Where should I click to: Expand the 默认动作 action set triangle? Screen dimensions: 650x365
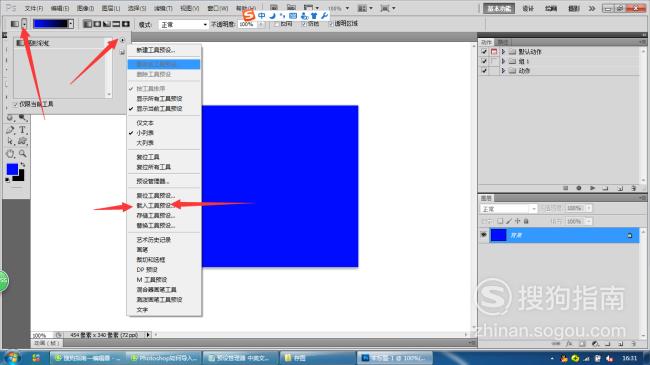[x=503, y=51]
